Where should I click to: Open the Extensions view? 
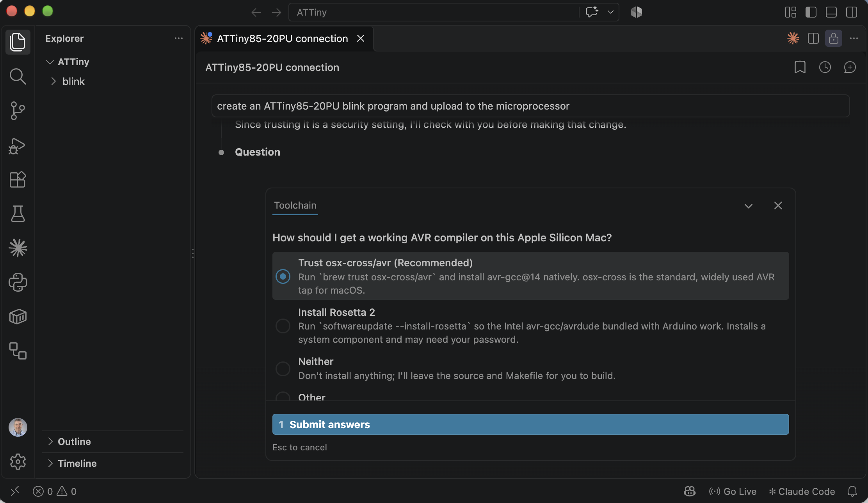tap(18, 180)
